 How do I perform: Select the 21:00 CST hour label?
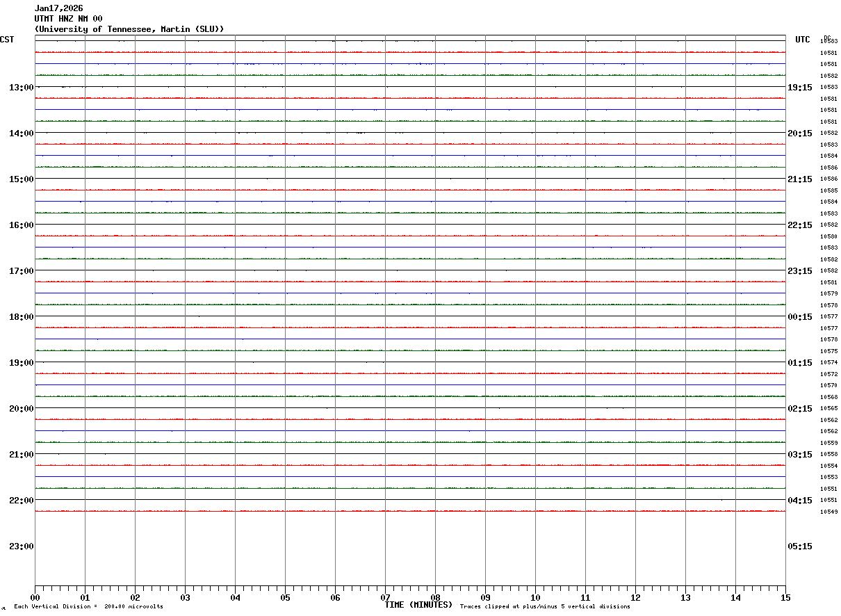coord(22,455)
